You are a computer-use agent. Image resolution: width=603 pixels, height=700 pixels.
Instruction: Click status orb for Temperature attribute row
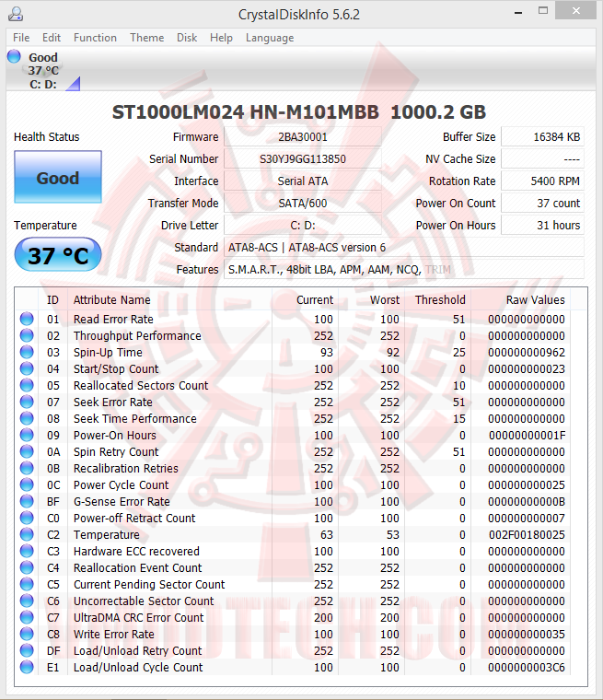pos(27,534)
